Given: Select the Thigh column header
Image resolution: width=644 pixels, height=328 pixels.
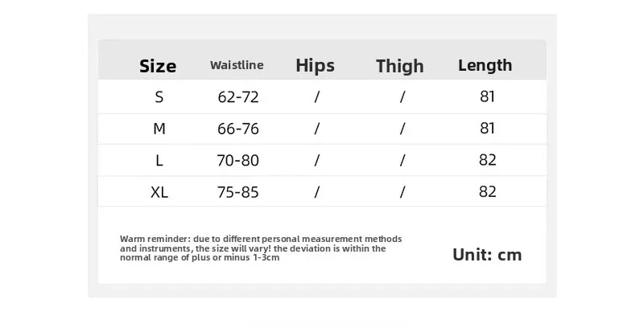Looking at the screenshot, I should point(401,66).
